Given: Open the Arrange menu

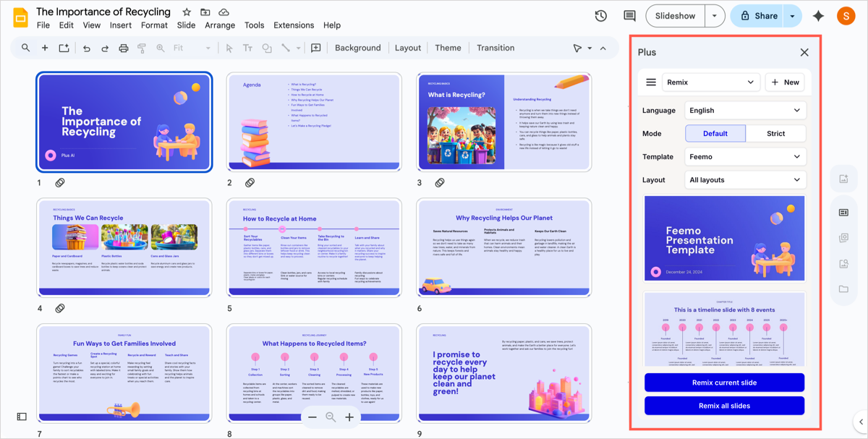Looking at the screenshot, I should click(x=220, y=25).
